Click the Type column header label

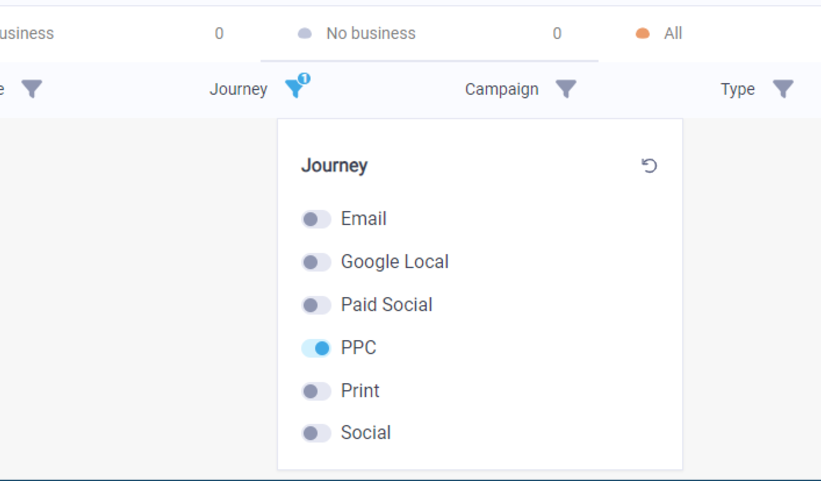737,89
